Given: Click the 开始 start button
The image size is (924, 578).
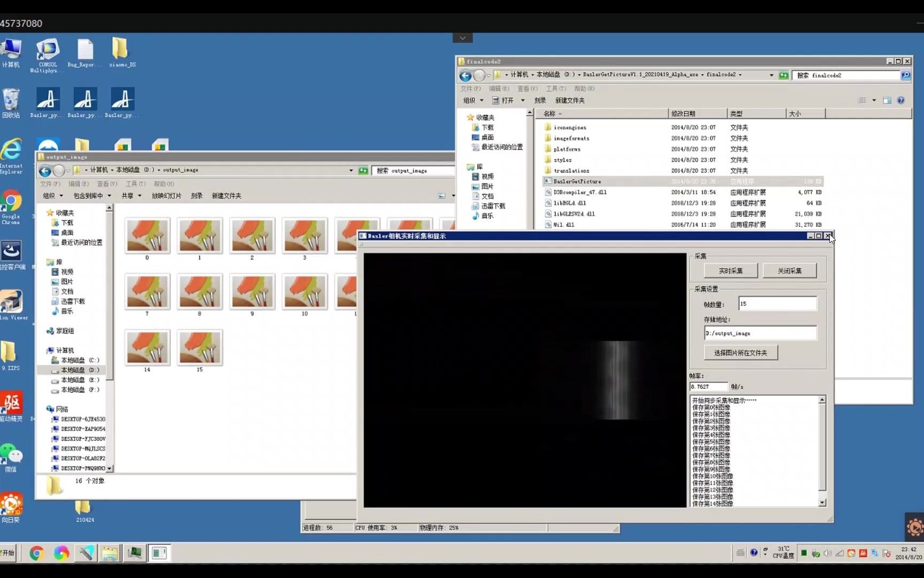Looking at the screenshot, I should [x=9, y=553].
